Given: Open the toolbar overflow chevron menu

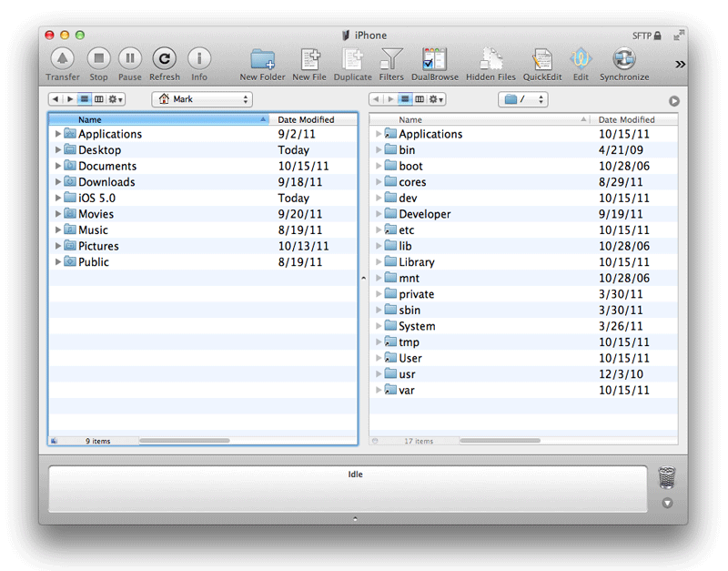Looking at the screenshot, I should [x=680, y=64].
